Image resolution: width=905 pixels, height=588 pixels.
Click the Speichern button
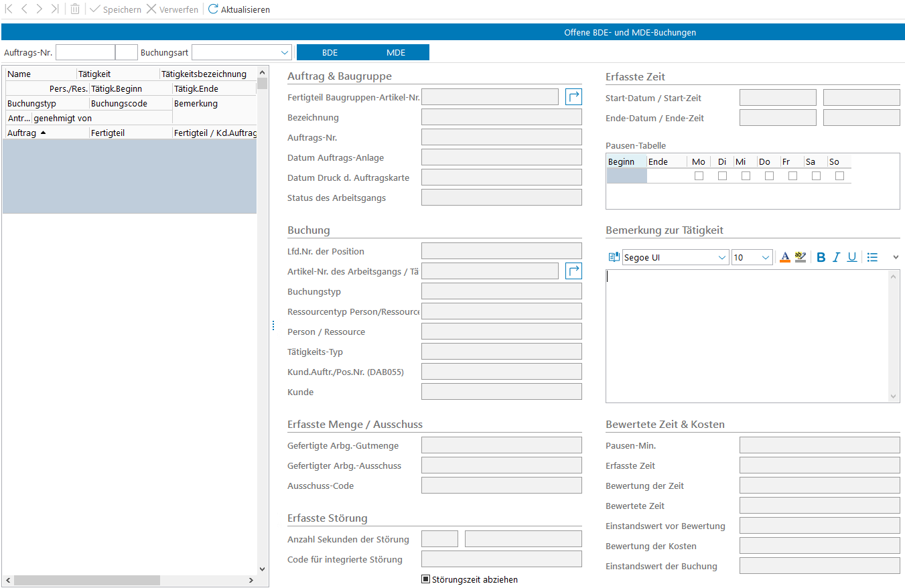tap(115, 9)
